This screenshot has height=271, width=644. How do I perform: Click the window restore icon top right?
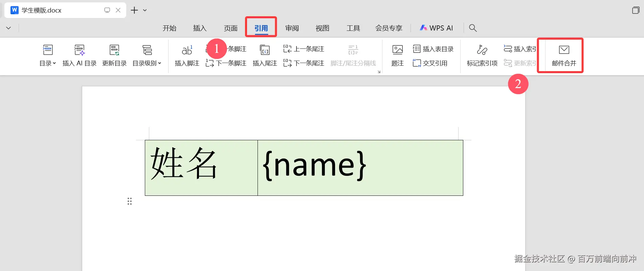coord(636,10)
